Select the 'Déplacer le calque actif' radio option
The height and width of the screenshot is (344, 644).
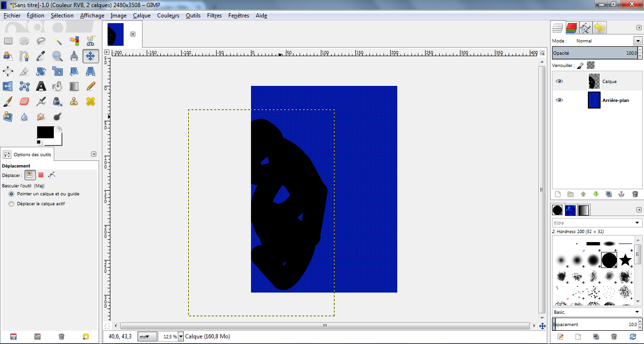point(11,204)
